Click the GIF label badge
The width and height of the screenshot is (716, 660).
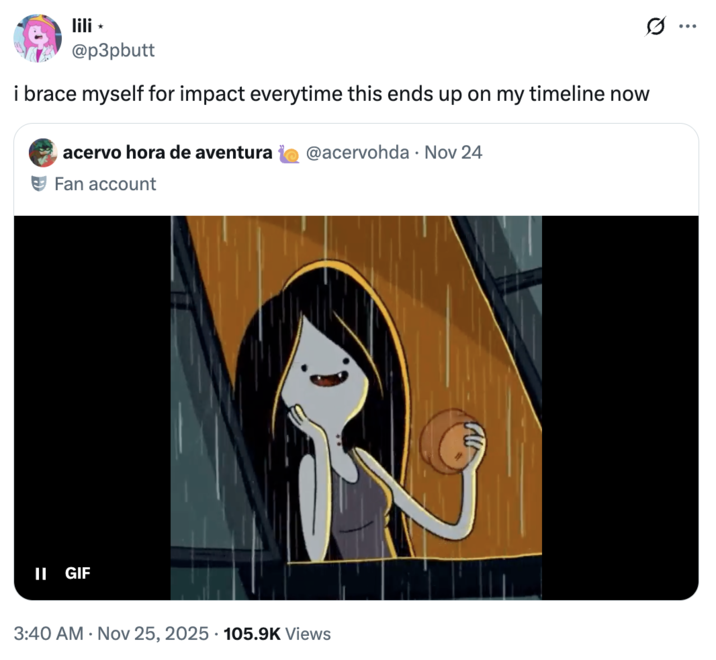78,573
